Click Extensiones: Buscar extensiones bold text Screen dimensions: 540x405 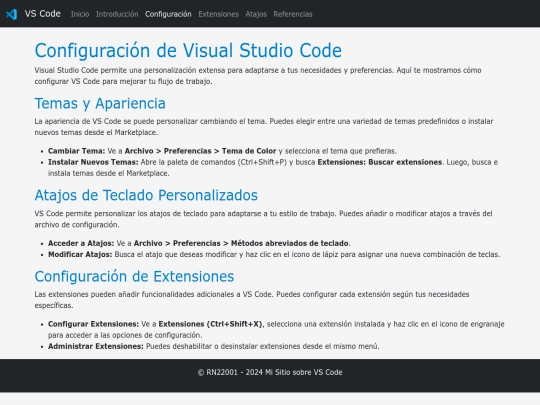coord(380,162)
